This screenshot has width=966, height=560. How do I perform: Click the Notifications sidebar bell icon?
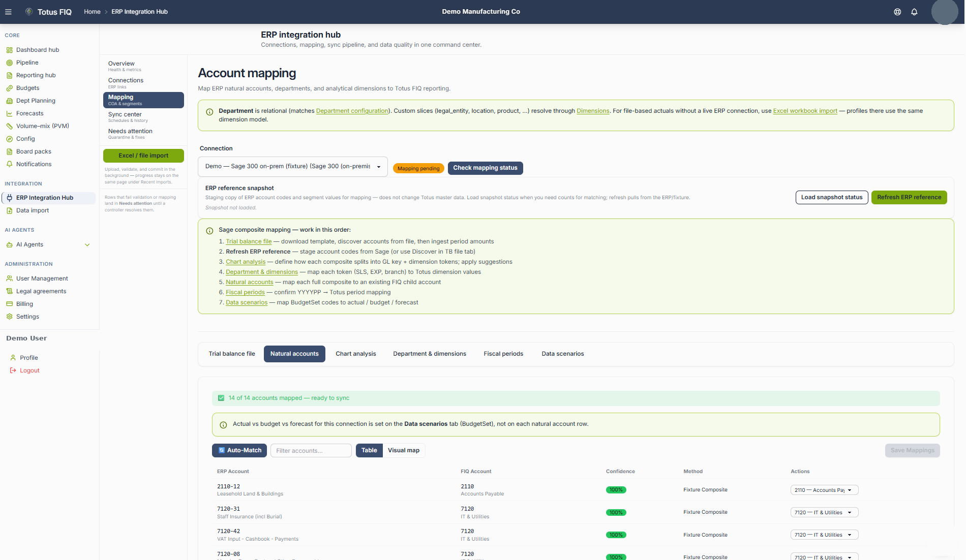coord(9,164)
